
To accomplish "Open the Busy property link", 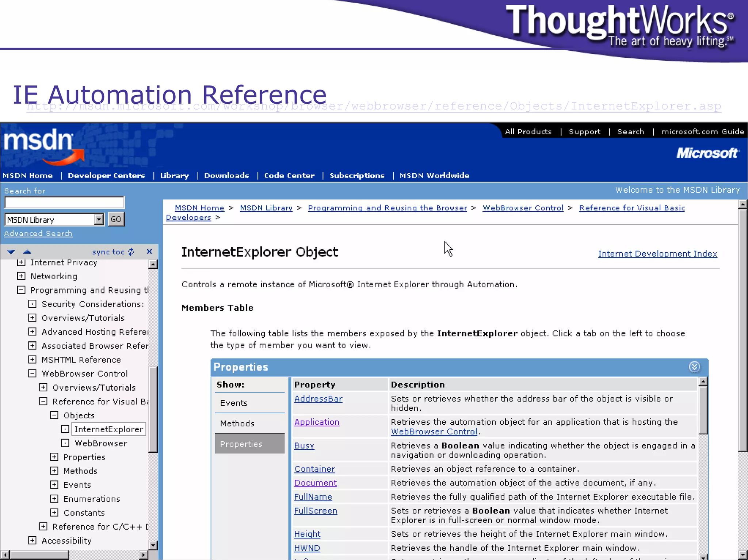I will 304,446.
